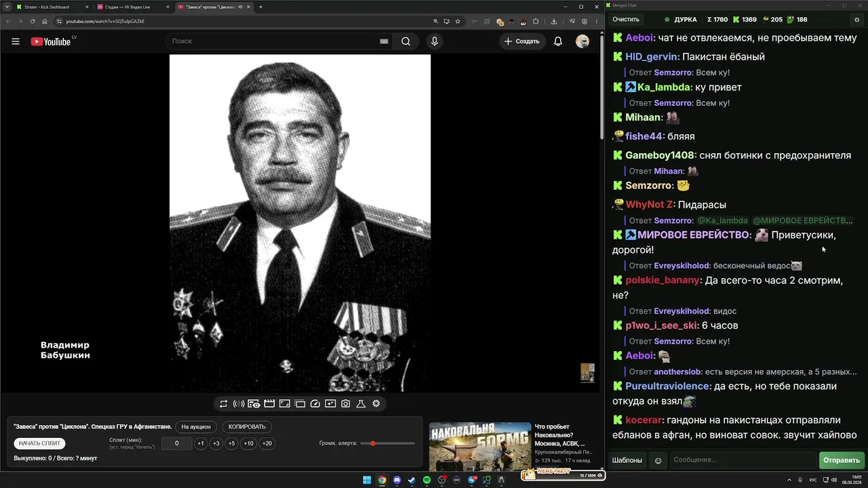Click the clapperboard icon in player toolbar
868x488 pixels.
click(x=269, y=404)
